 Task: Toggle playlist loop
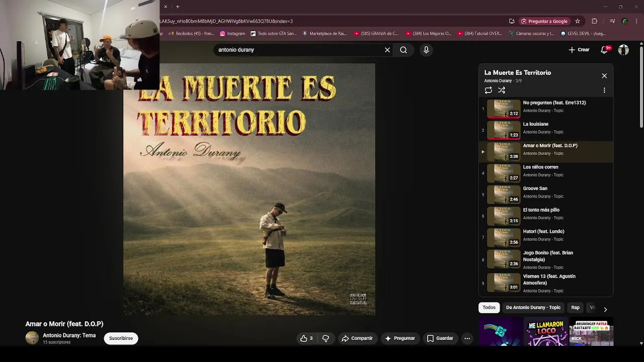pyautogui.click(x=488, y=90)
